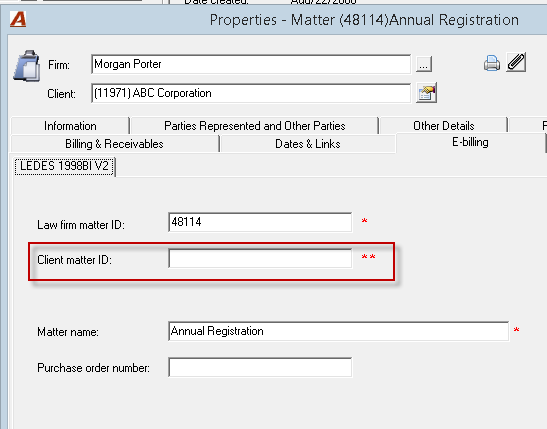This screenshot has height=429, width=547.
Task: Click the matter folder icon beside Firm
Action: pyautogui.click(x=27, y=66)
